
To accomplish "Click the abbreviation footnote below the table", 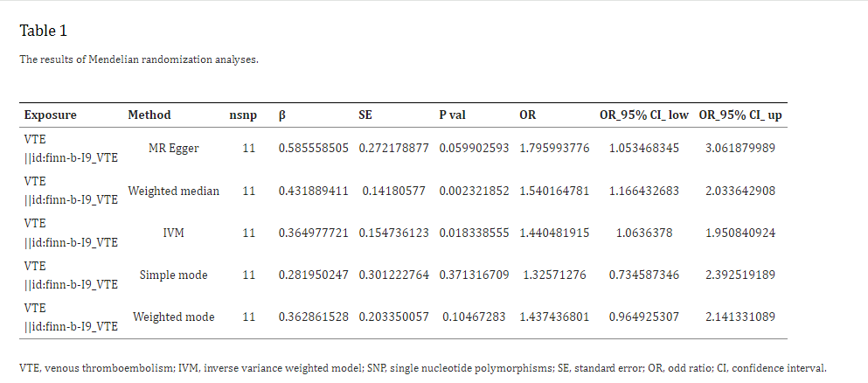I will (x=423, y=368).
